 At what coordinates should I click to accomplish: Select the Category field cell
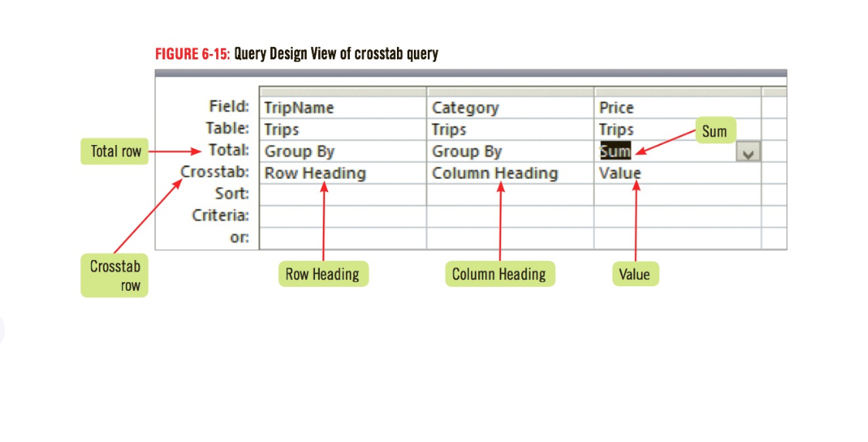pyautogui.click(x=510, y=107)
